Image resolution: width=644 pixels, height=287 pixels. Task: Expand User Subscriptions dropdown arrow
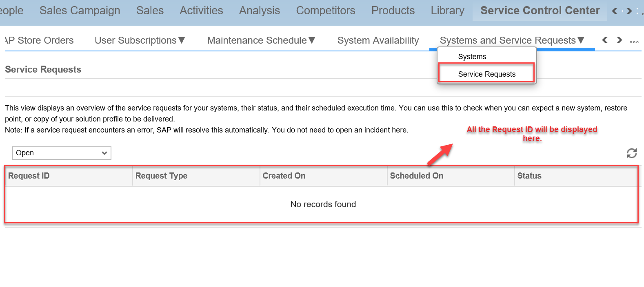click(182, 40)
